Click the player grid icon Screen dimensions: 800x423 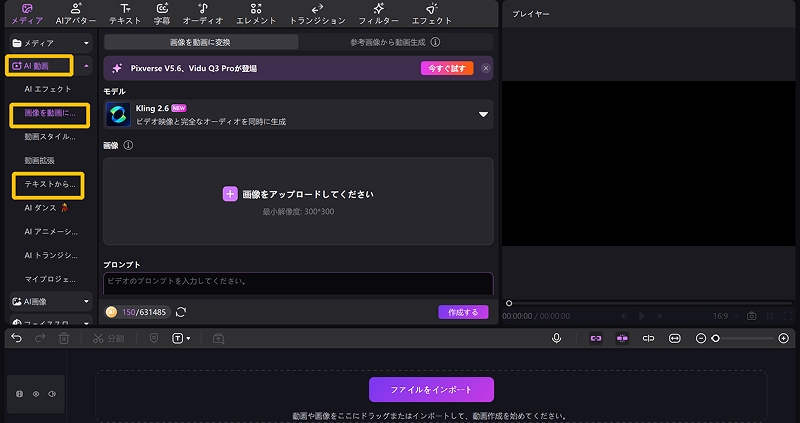[770, 316]
